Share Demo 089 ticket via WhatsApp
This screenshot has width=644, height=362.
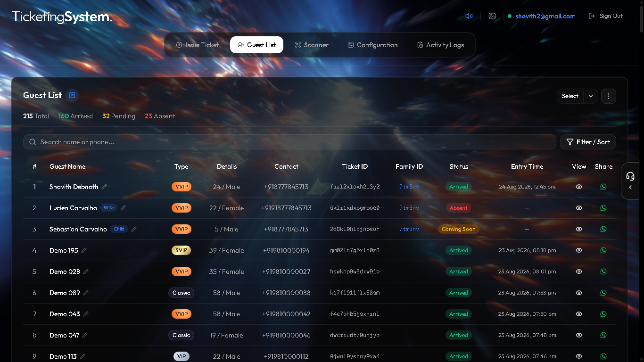click(x=603, y=293)
